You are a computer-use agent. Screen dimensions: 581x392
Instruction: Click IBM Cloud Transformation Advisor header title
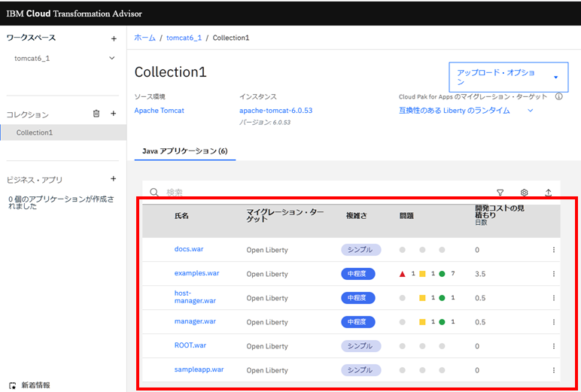click(x=74, y=14)
